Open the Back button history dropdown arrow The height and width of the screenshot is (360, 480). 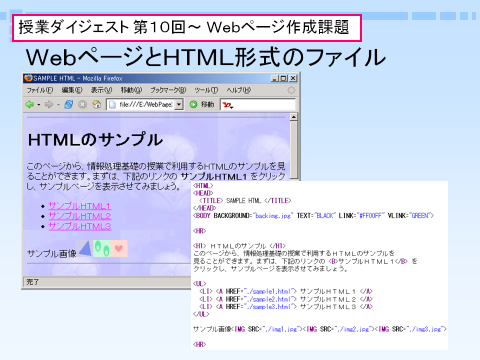coord(39,105)
